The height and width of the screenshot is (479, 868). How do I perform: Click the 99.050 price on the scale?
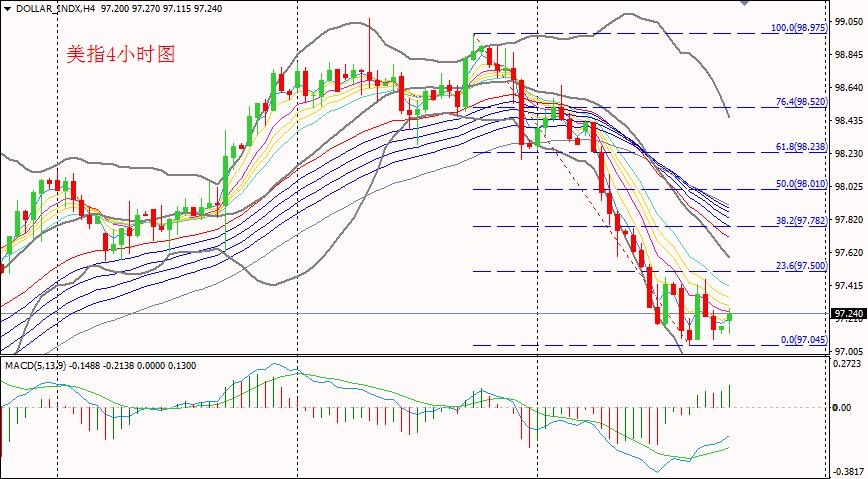(x=849, y=22)
